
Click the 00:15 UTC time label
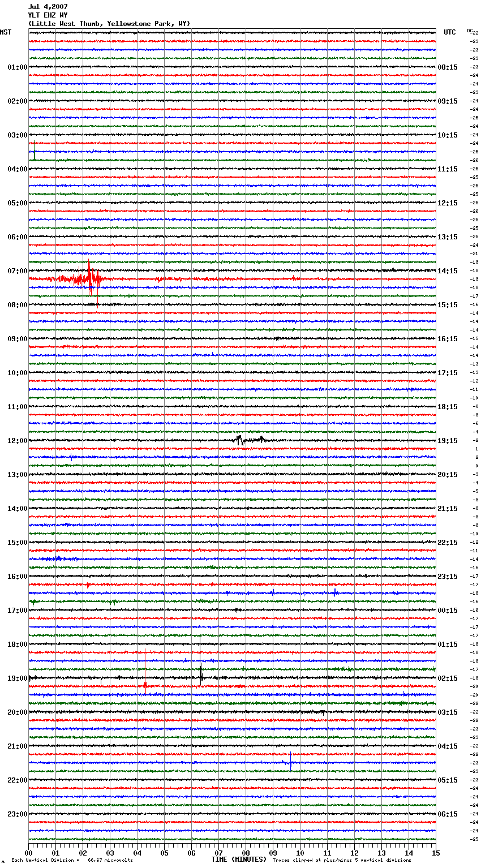448,611
